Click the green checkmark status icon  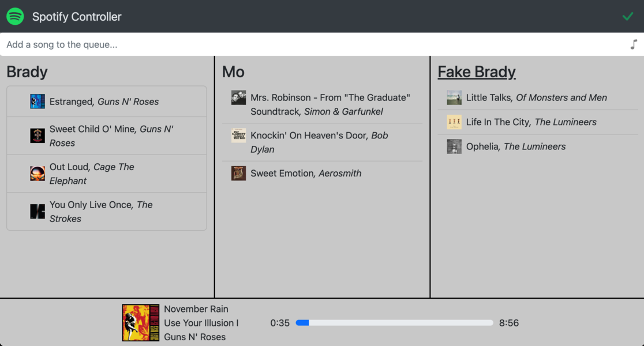click(x=628, y=16)
